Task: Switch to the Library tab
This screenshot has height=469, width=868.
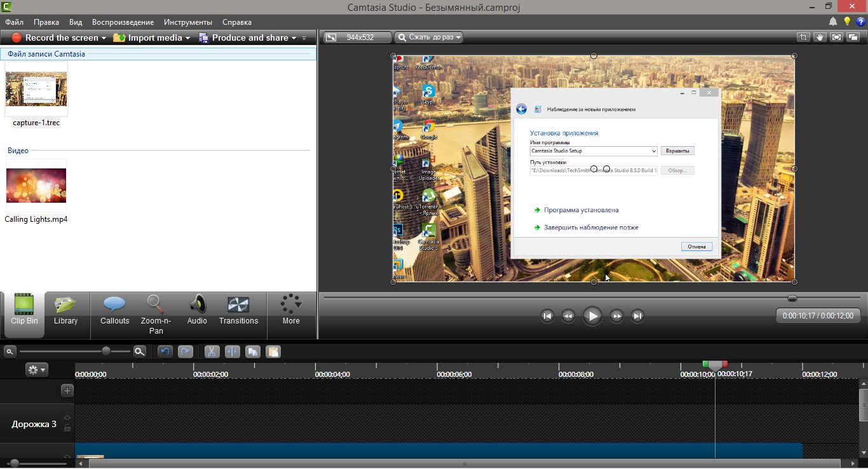Action: pyautogui.click(x=65, y=309)
